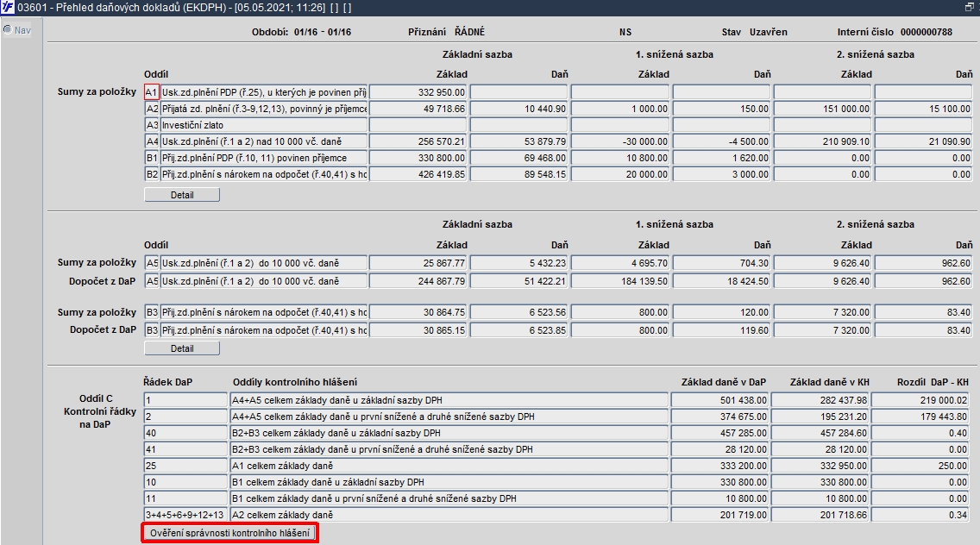Click B1 first reduced rate Daň 1 620.00
The height and width of the screenshot is (545, 980).
(721, 158)
